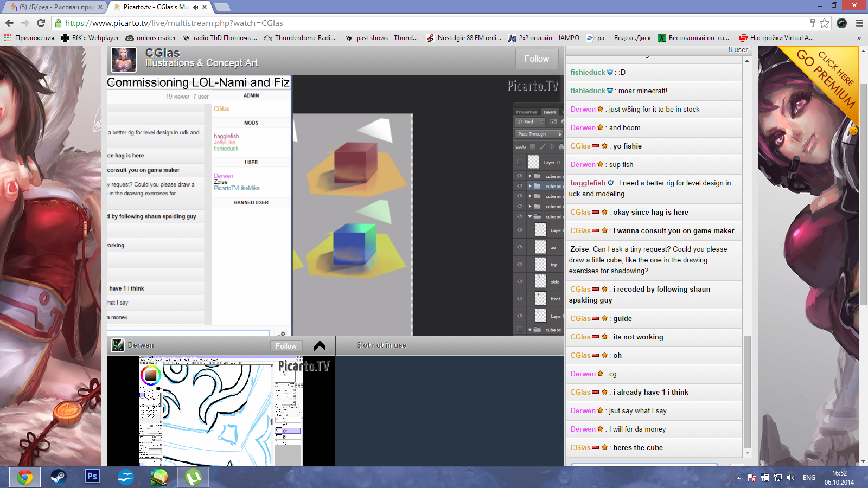Open the RfK :: Webplayer bookmark

click(x=90, y=38)
